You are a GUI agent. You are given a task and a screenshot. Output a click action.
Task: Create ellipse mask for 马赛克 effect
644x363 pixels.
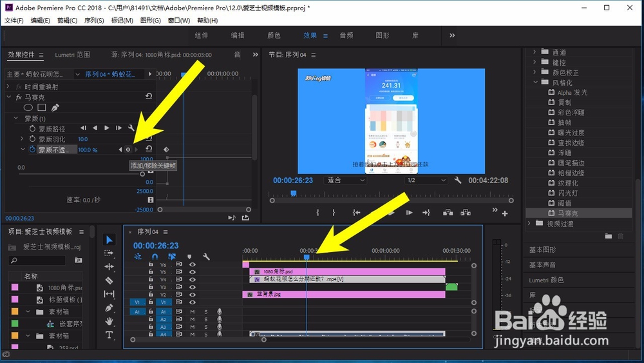[x=28, y=108]
